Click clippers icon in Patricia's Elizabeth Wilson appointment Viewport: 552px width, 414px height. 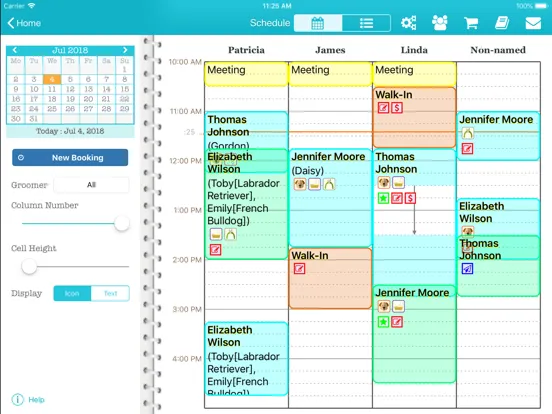(230, 234)
